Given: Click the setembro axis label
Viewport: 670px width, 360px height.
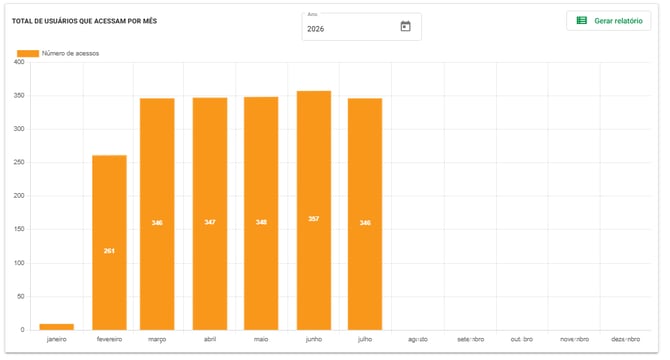Looking at the screenshot, I should point(470,339).
